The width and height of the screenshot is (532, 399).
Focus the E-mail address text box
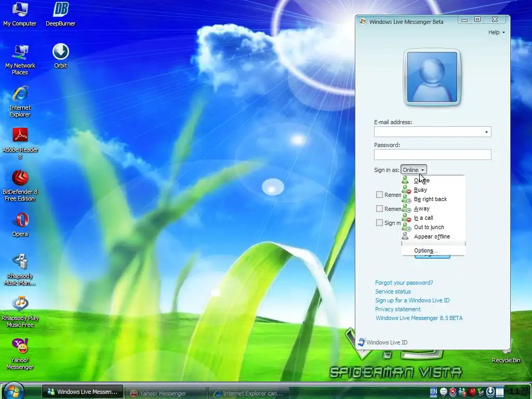point(428,132)
